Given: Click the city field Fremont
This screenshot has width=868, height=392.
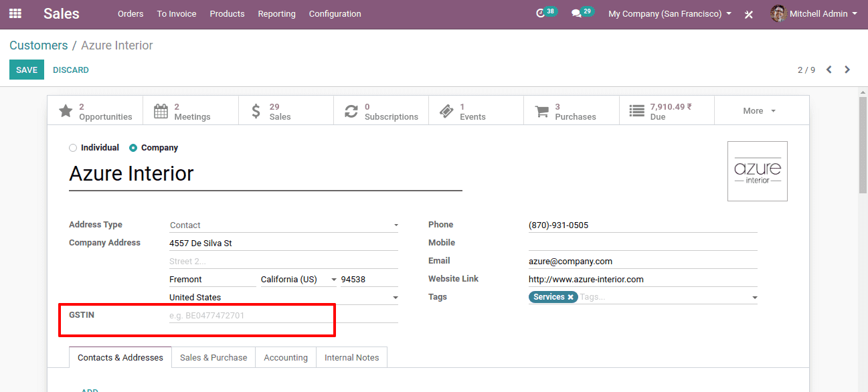Looking at the screenshot, I should (213, 280).
